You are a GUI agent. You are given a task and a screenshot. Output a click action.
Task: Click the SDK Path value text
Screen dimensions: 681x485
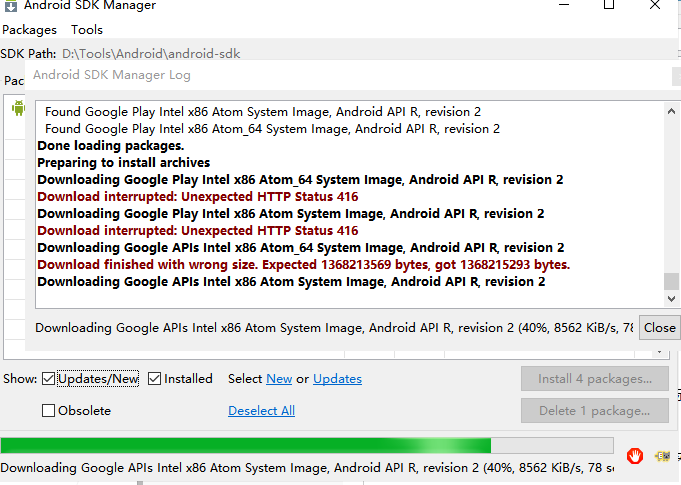coord(151,54)
